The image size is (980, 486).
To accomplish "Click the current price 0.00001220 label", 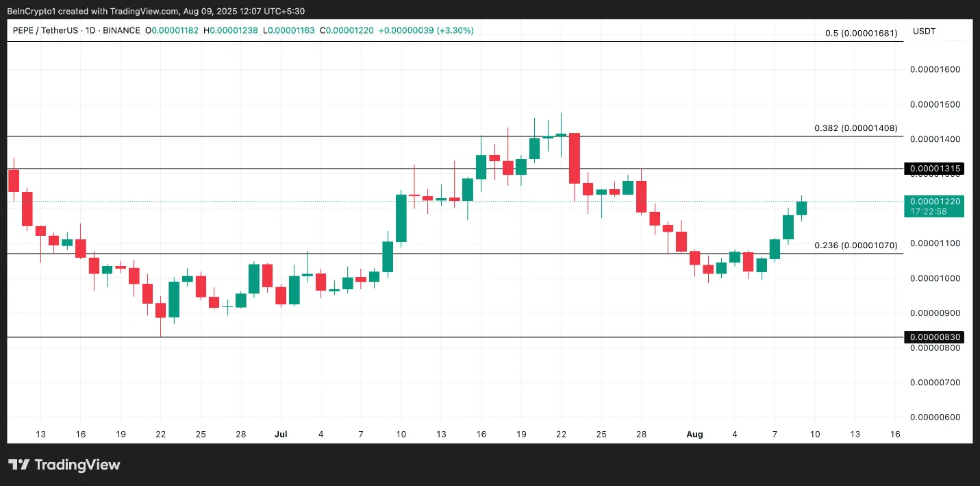I will [934, 201].
